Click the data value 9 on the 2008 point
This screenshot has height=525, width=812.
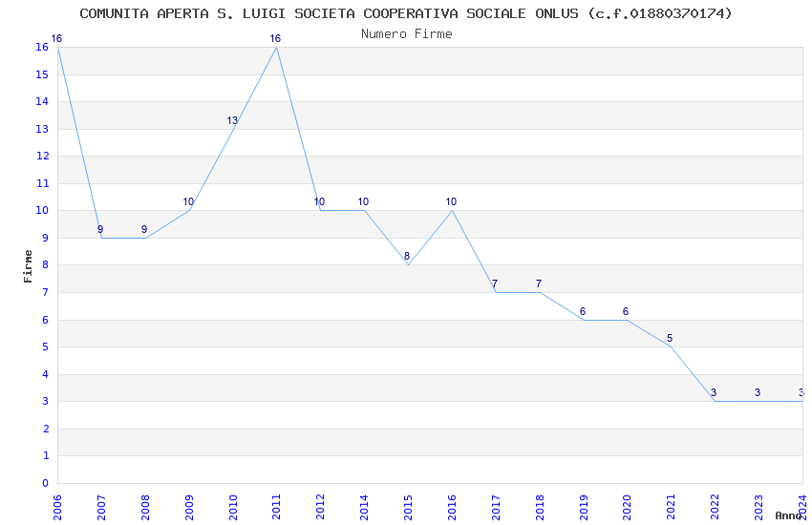[144, 229]
